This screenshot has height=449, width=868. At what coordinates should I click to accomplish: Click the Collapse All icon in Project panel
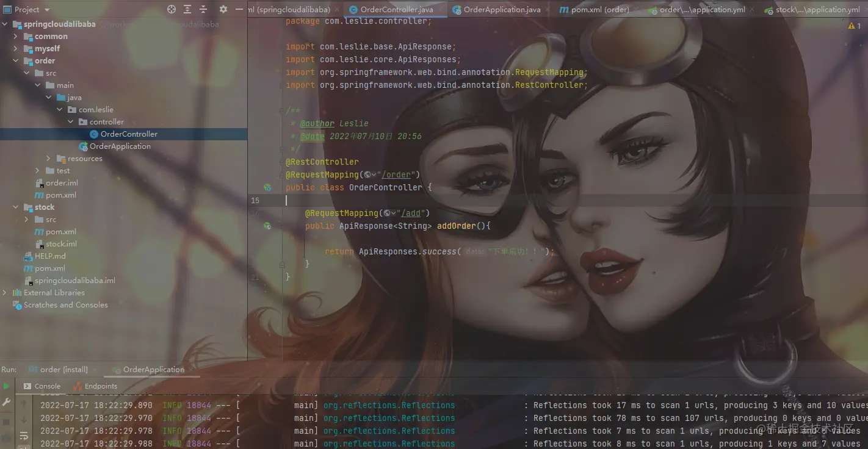click(x=203, y=9)
